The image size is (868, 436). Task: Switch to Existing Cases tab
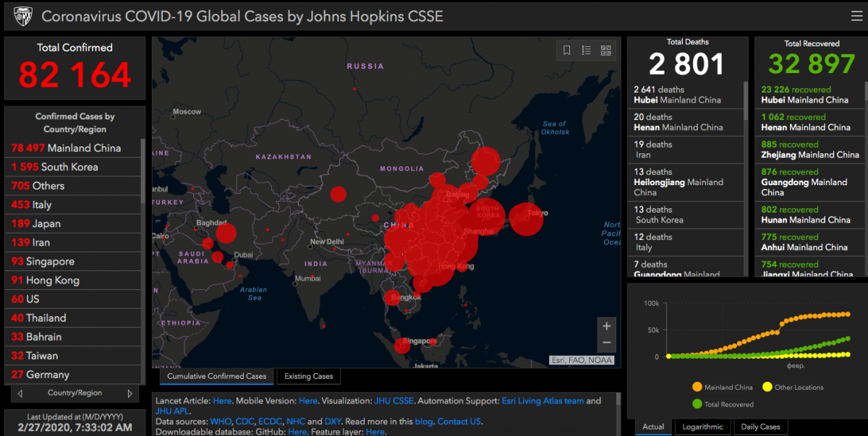309,376
